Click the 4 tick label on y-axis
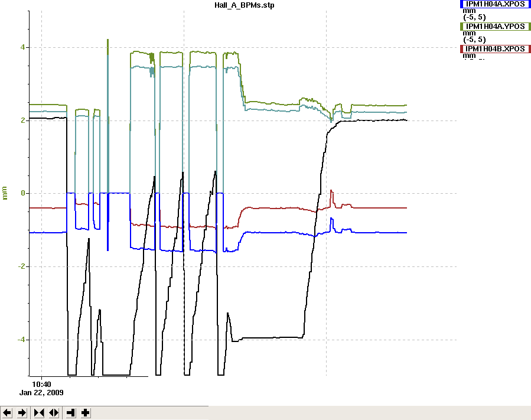Image resolution: width=531 pixels, height=420 pixels. point(22,47)
